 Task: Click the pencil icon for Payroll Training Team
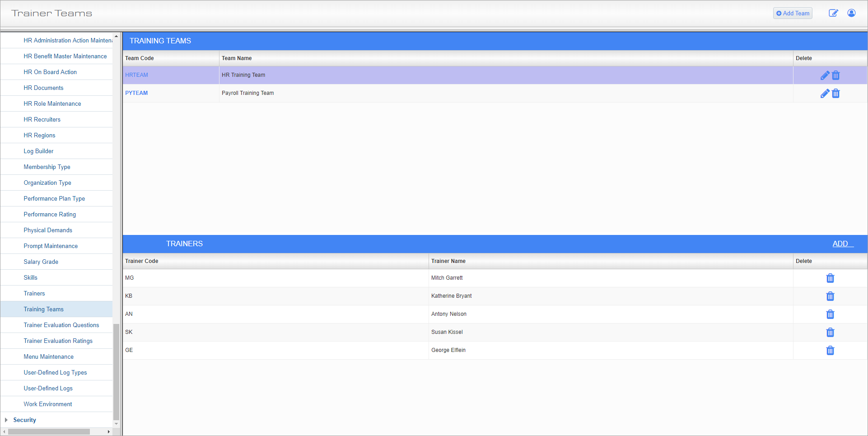click(x=825, y=94)
